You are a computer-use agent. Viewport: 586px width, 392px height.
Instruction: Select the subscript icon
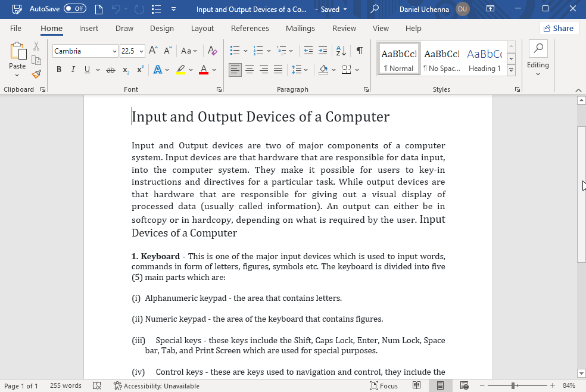pos(126,70)
